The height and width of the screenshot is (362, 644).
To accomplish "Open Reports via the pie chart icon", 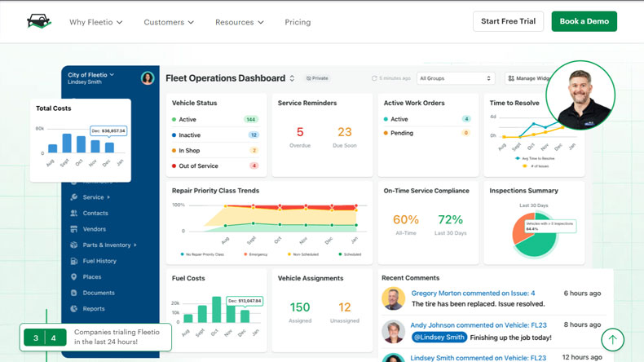I will pos(74,309).
